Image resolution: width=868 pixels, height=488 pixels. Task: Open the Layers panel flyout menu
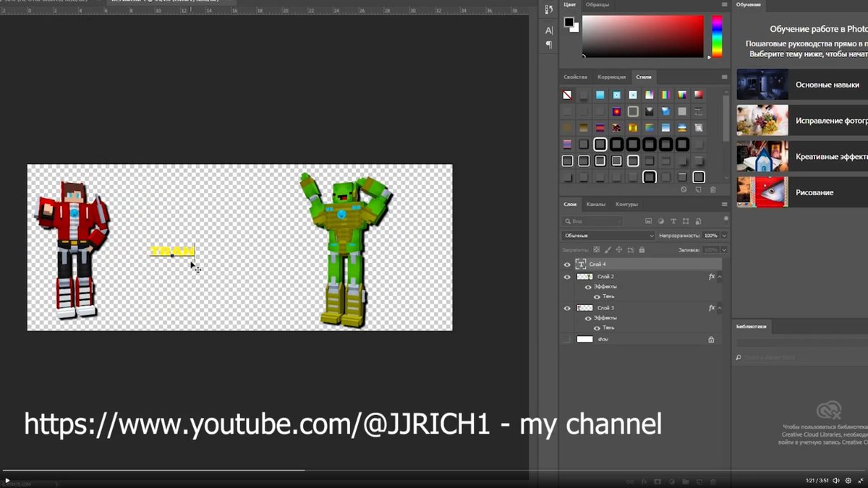pos(724,204)
